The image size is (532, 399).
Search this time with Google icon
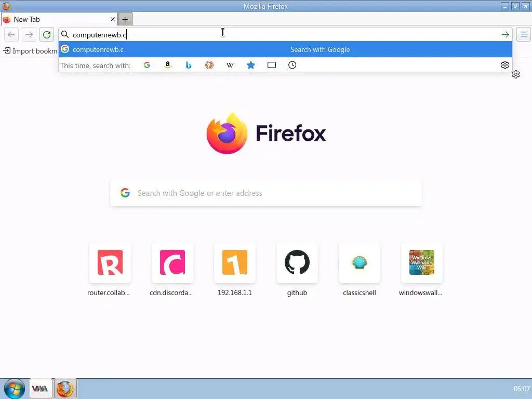click(x=147, y=65)
